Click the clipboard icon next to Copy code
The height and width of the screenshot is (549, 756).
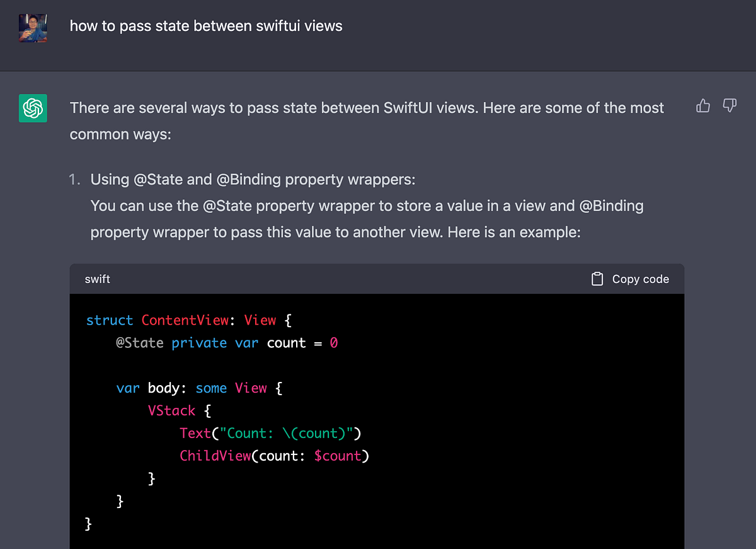pyautogui.click(x=597, y=278)
